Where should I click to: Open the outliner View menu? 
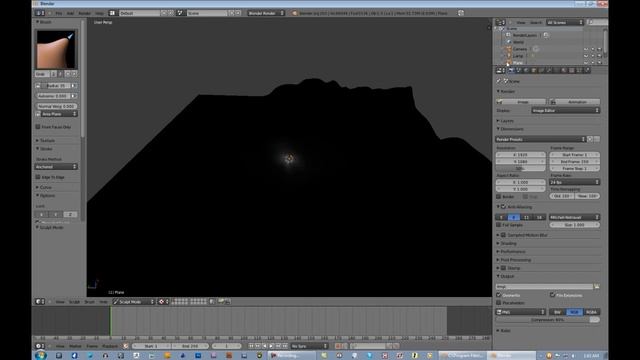[x=521, y=22]
